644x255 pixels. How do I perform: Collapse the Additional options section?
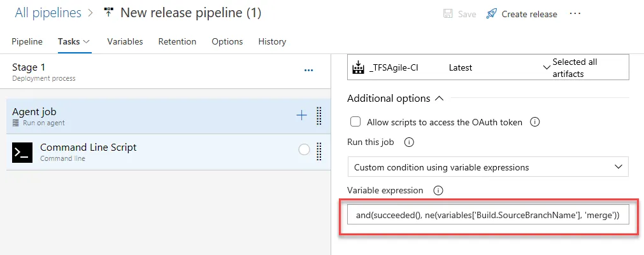(x=439, y=99)
